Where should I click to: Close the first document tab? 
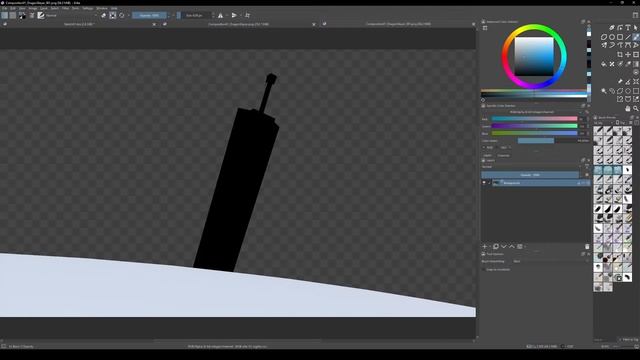pyautogui.click(x=154, y=24)
